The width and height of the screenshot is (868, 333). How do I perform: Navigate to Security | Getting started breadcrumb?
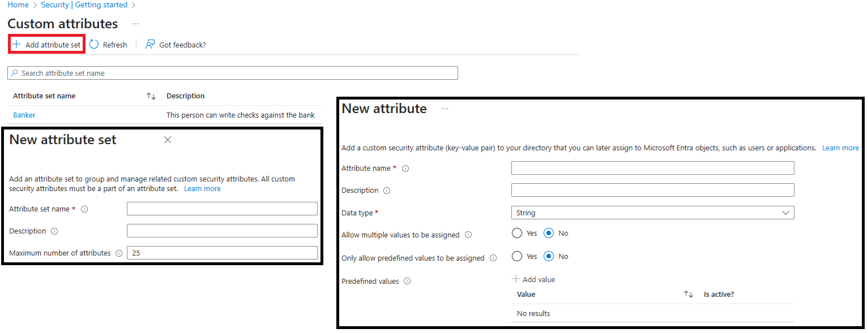(x=84, y=5)
